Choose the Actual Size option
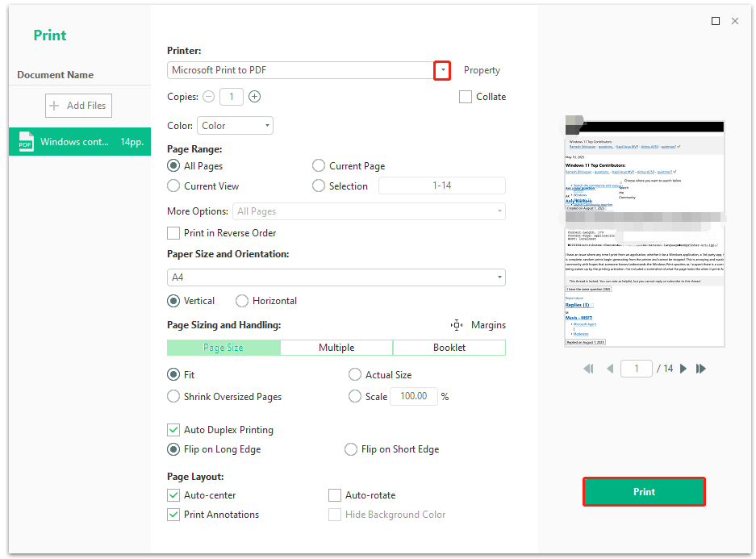 pyautogui.click(x=355, y=375)
